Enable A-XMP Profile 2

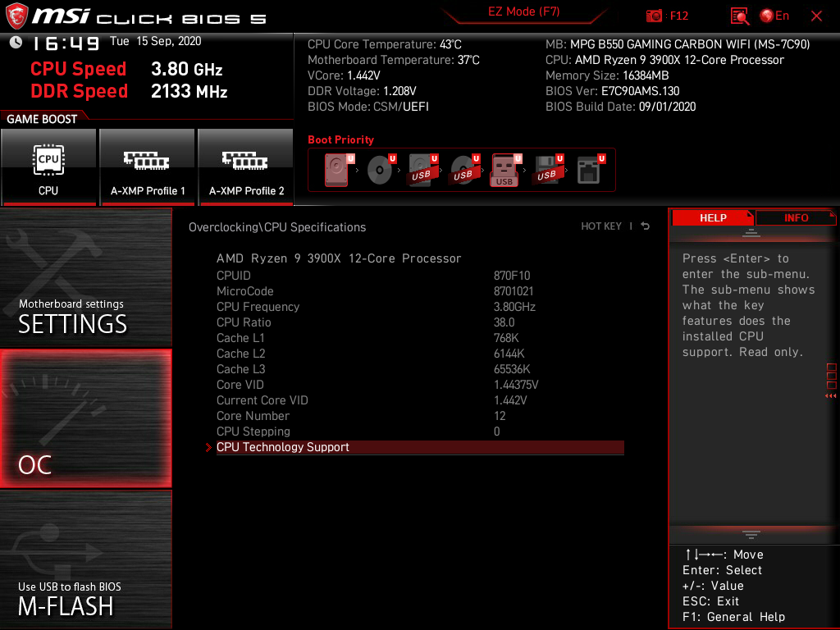pos(246,167)
